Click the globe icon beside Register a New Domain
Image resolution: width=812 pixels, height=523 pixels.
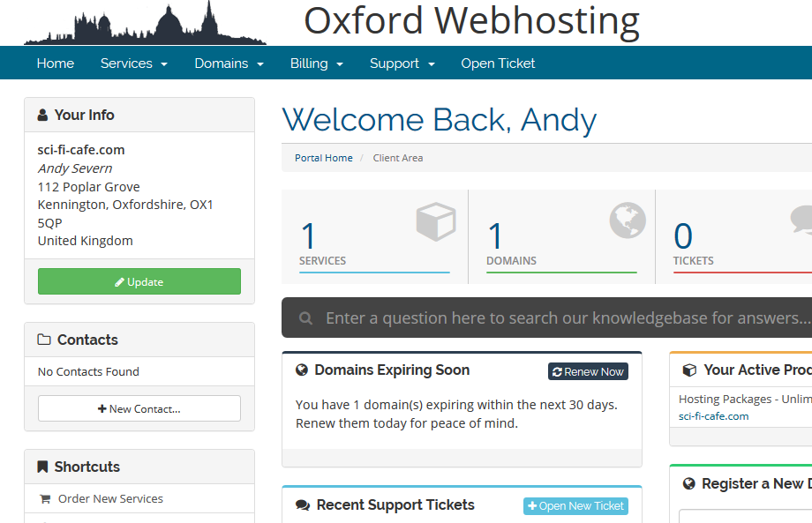[x=688, y=483]
